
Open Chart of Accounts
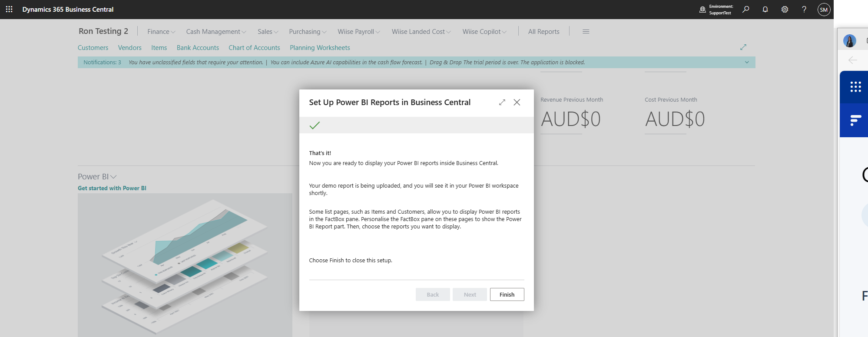(x=254, y=47)
